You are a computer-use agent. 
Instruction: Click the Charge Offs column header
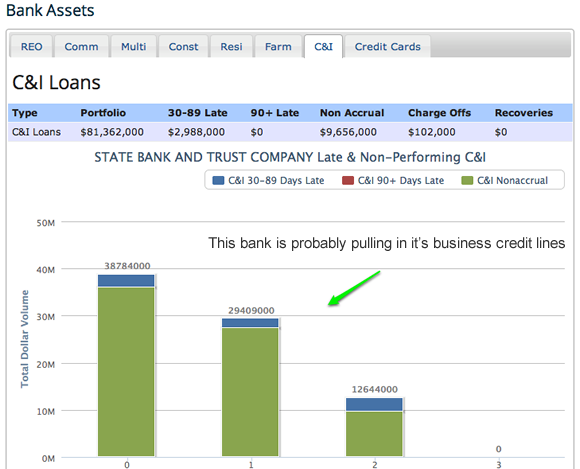click(439, 113)
